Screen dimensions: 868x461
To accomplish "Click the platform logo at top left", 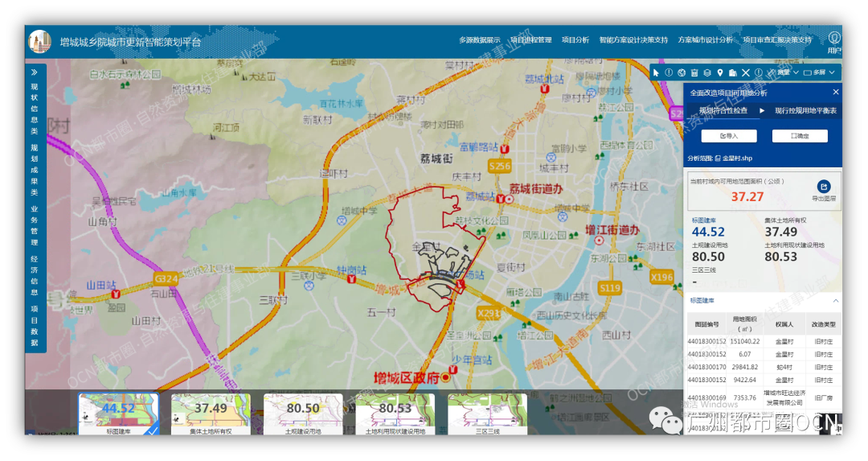I will (x=40, y=42).
